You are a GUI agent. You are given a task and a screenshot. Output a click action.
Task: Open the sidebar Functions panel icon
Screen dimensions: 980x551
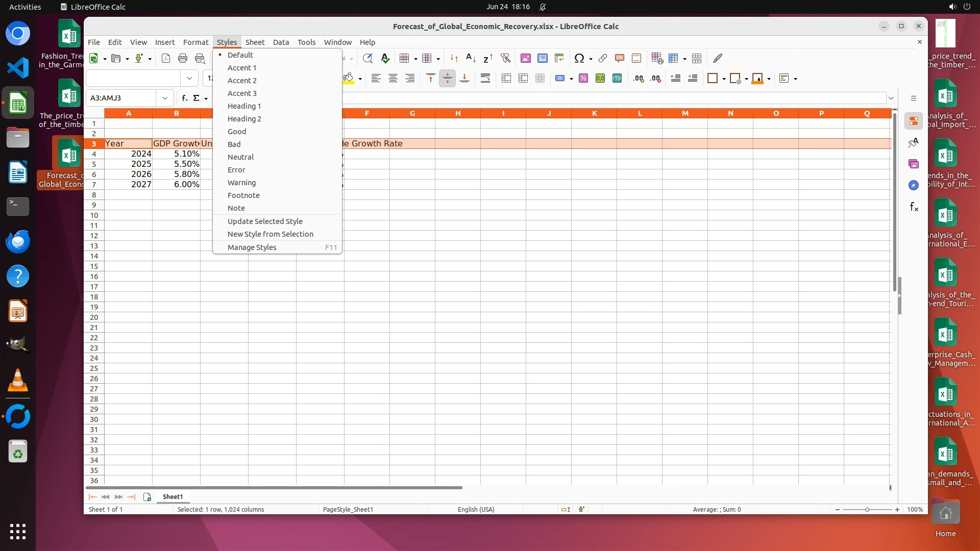coord(914,207)
